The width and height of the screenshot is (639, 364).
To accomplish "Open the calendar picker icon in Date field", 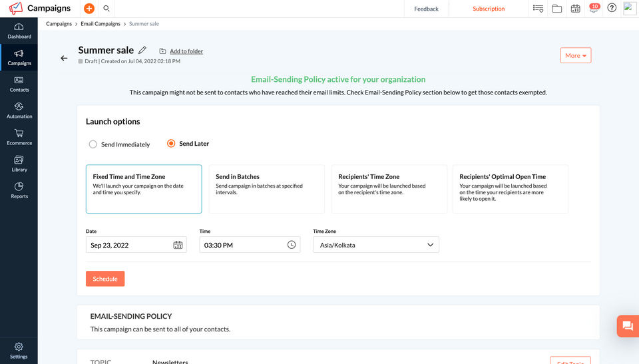I will [x=178, y=245].
